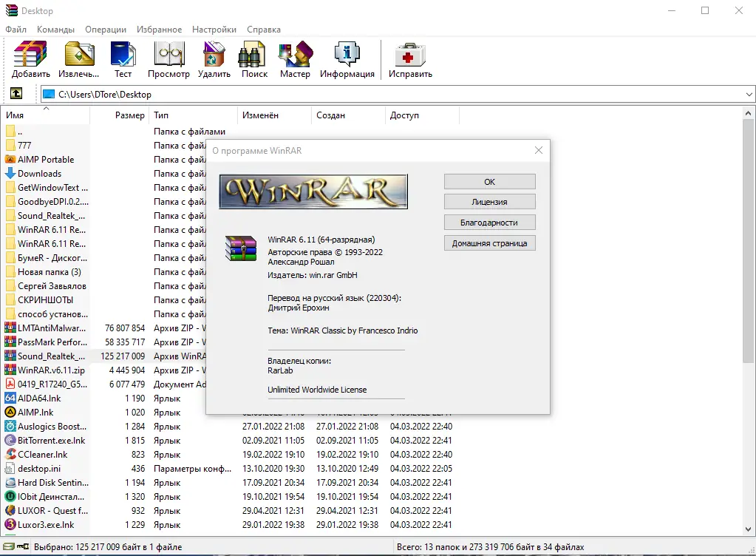This screenshot has width=756, height=556.
Task: Select the СКРИНШОТЫ folder row
Action: pos(46,300)
